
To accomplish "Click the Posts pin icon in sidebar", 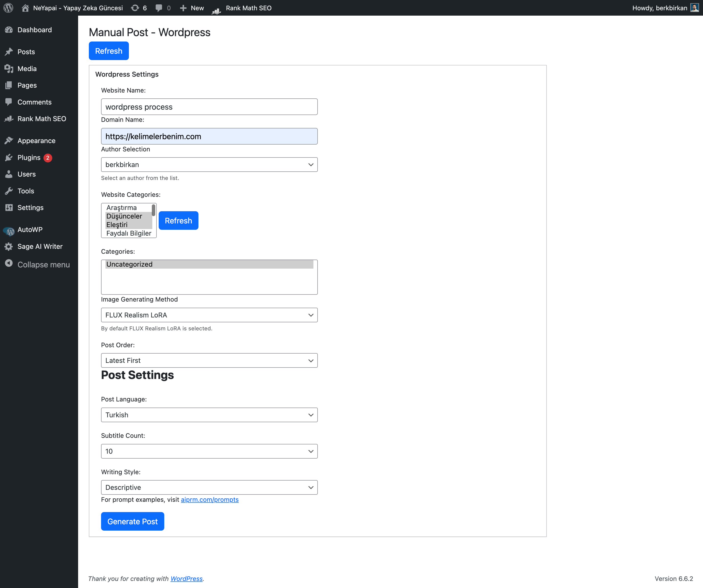I will click(9, 52).
